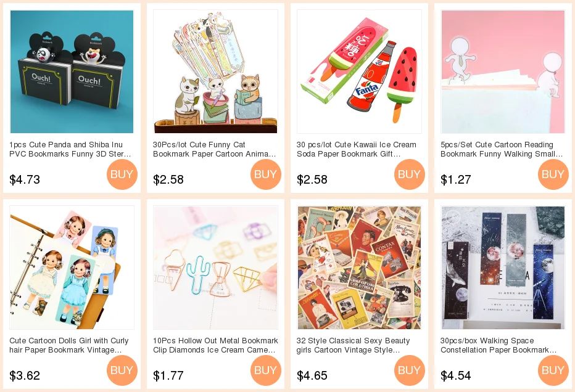
Task: Open the Panda and Shiba Inu product image
Action: pos(72,71)
